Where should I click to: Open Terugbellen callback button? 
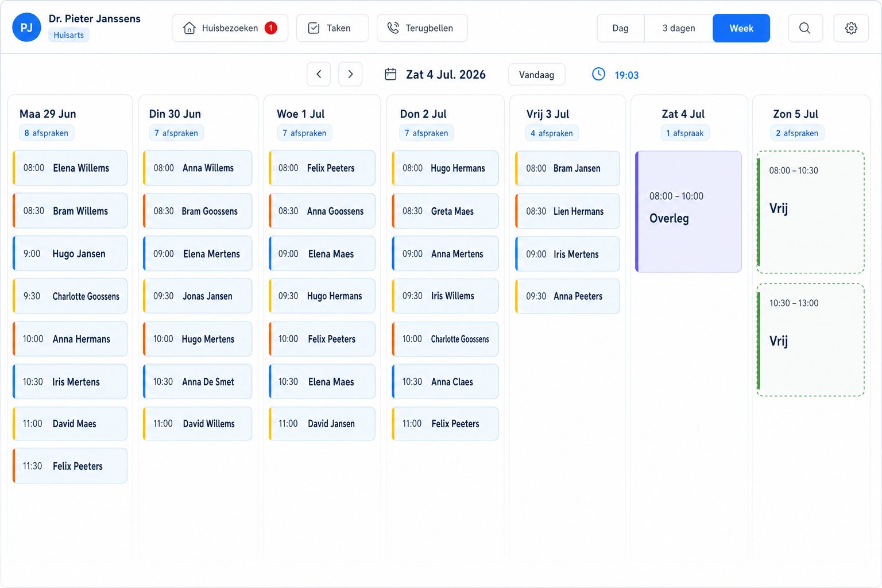coord(422,28)
